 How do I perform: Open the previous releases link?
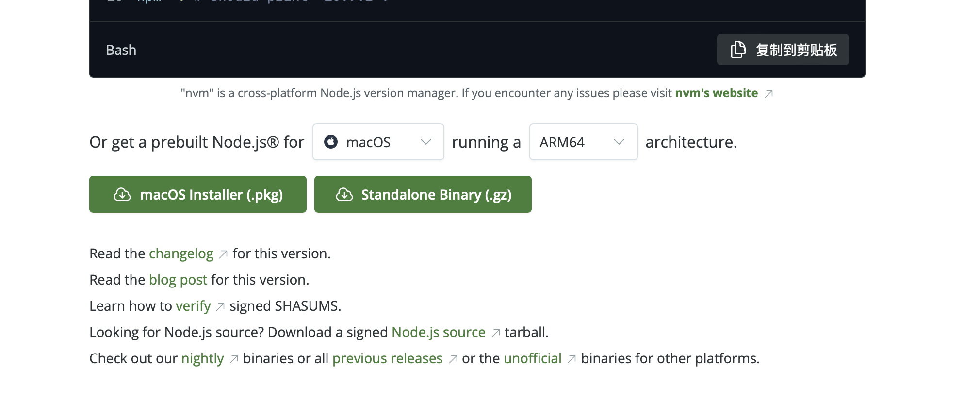click(387, 358)
